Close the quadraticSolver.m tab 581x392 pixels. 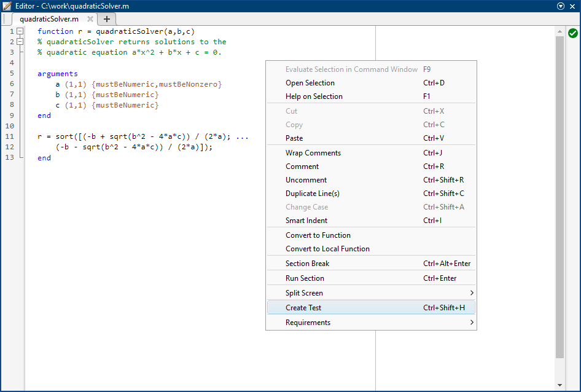pyautogui.click(x=90, y=19)
